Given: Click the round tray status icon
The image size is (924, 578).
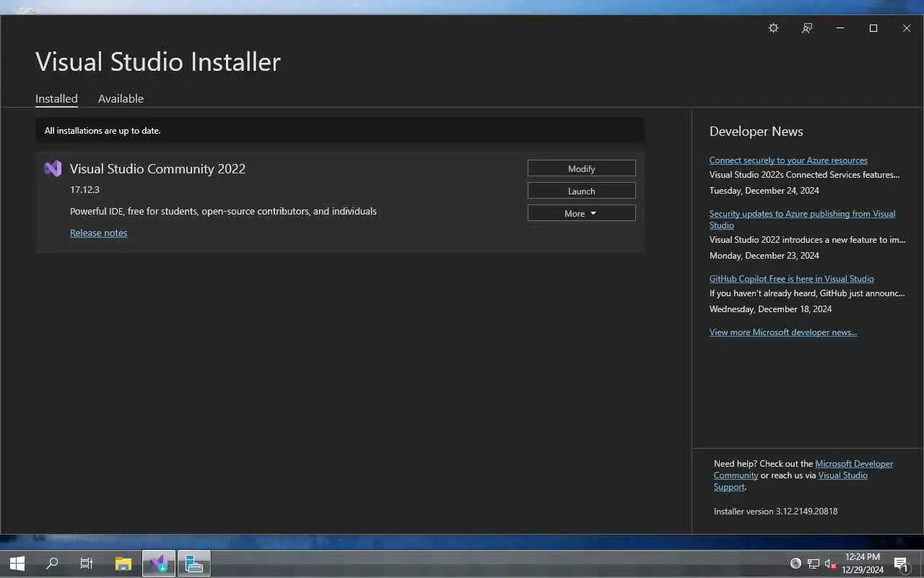Looking at the screenshot, I should tap(796, 564).
